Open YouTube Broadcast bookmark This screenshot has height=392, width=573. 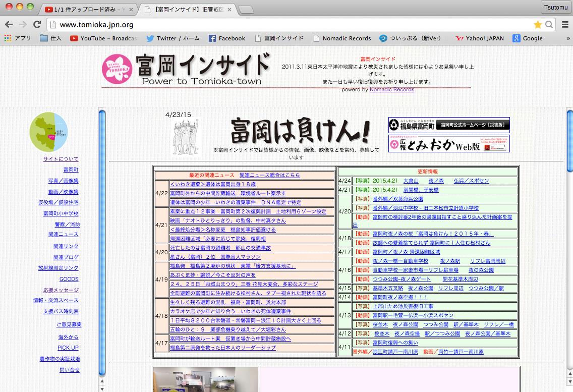103,38
